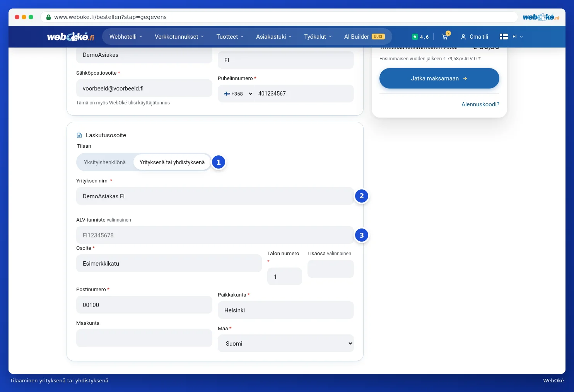Viewport: 574px width, 392px height.
Task: Open the +358 phone country code selector
Action: 238,94
